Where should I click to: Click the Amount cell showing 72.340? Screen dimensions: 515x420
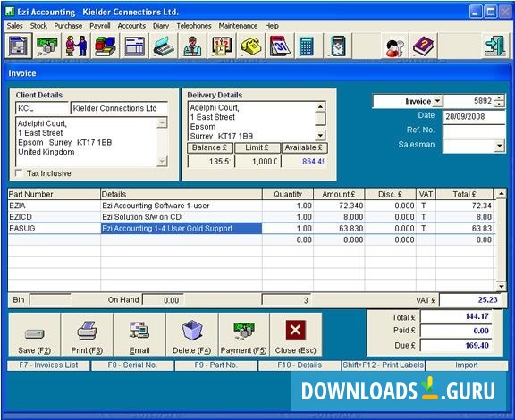339,206
